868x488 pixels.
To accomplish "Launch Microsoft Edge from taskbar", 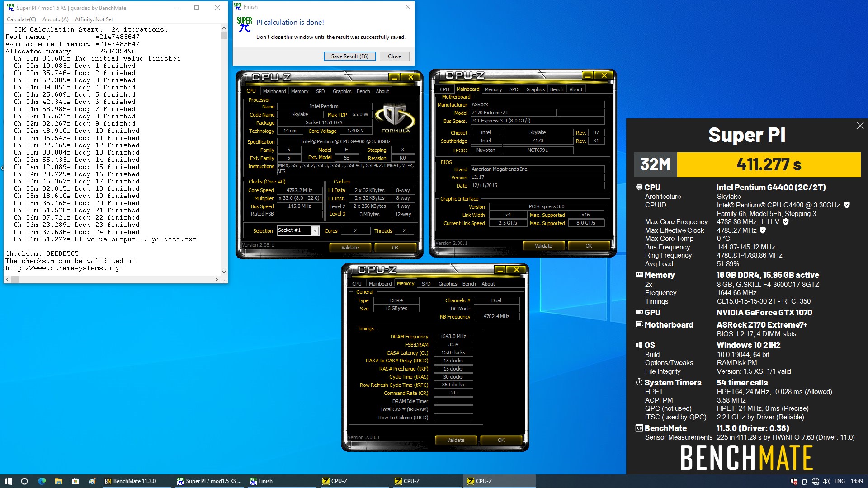I will coord(42,481).
